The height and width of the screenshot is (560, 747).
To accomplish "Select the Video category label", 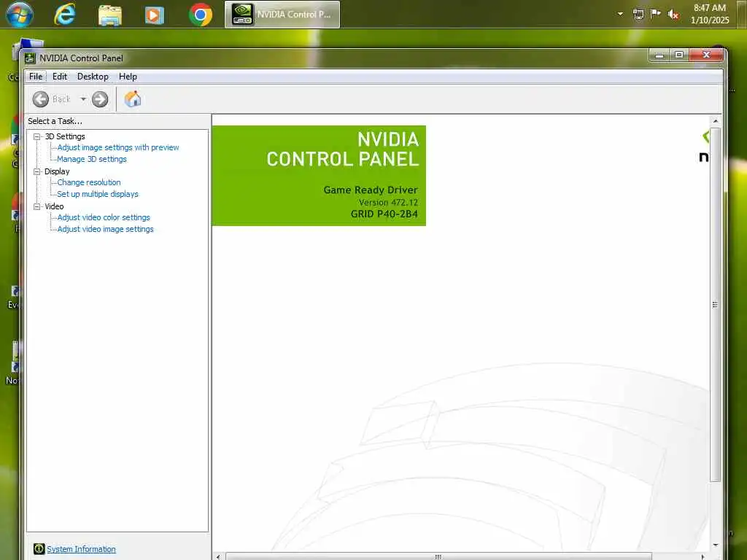I will (x=54, y=206).
